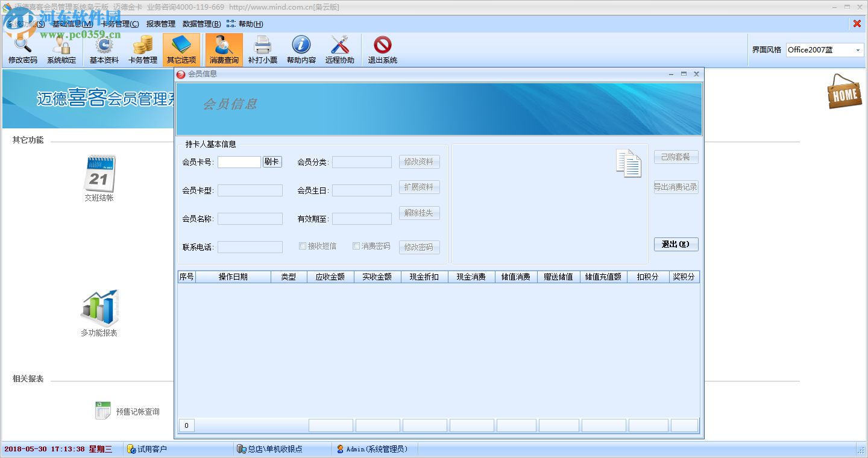This screenshot has height=458, width=868.
Task: Click the 实收金额 column header
Action: 377,277
